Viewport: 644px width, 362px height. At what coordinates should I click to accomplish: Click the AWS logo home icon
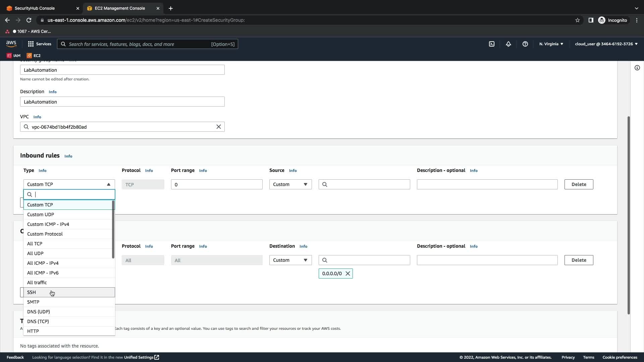tap(11, 44)
